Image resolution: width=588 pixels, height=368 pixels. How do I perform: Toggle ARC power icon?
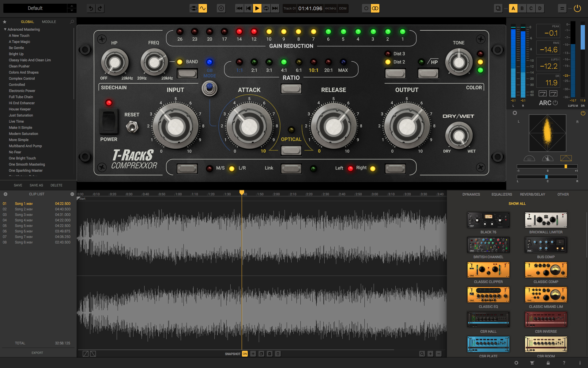[x=555, y=103]
